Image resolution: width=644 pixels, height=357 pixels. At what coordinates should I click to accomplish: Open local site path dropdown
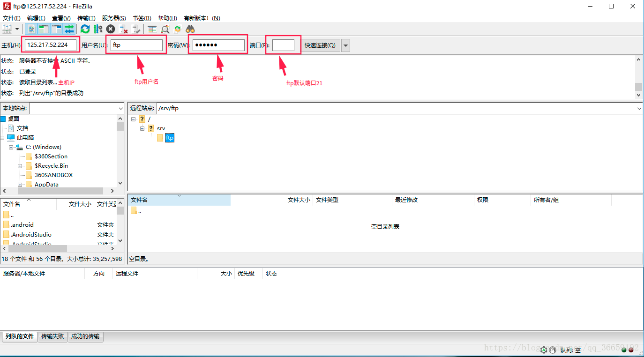pyautogui.click(x=121, y=108)
